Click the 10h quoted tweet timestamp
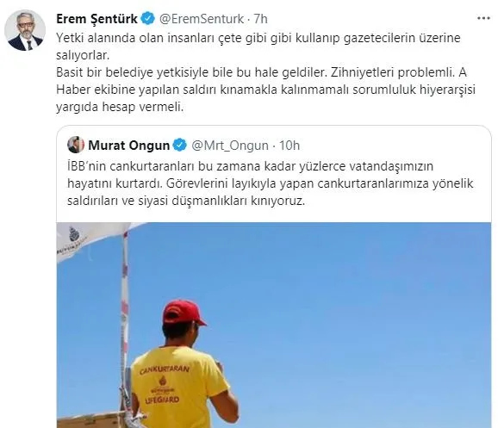Screen dimensions: 504x428 click(289, 146)
